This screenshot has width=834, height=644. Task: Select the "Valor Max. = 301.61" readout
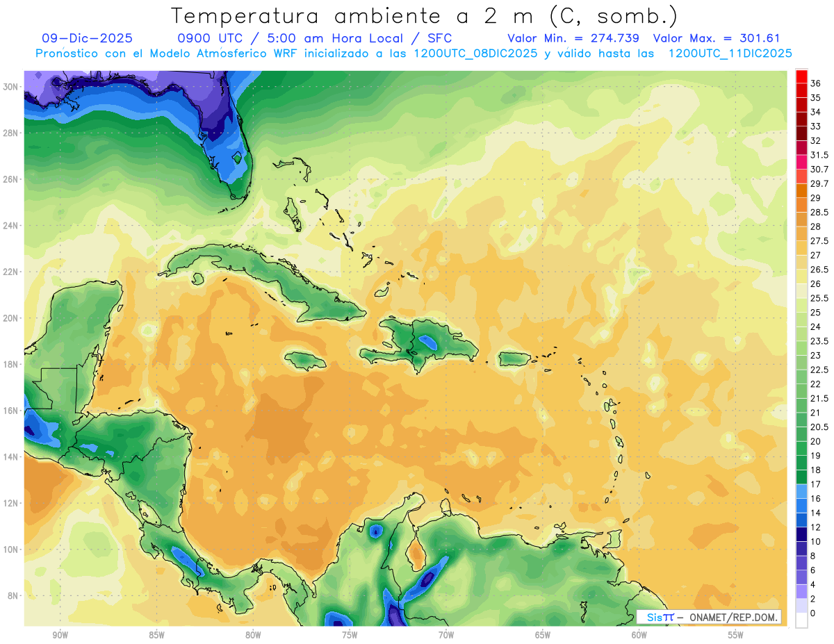click(718, 38)
